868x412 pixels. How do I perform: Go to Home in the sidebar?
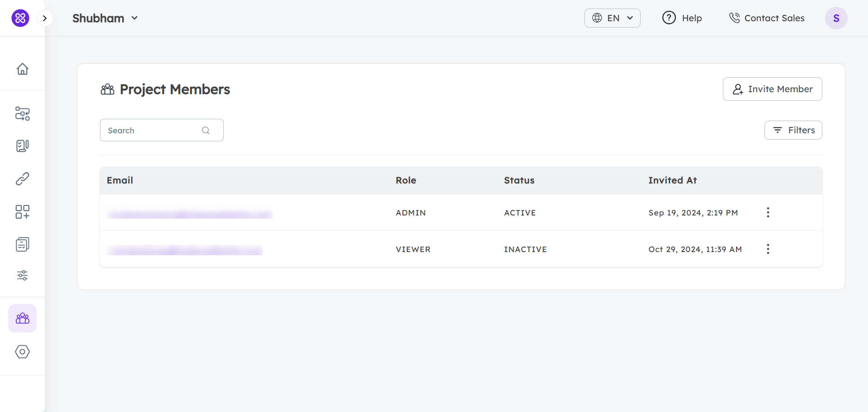pyautogui.click(x=23, y=69)
